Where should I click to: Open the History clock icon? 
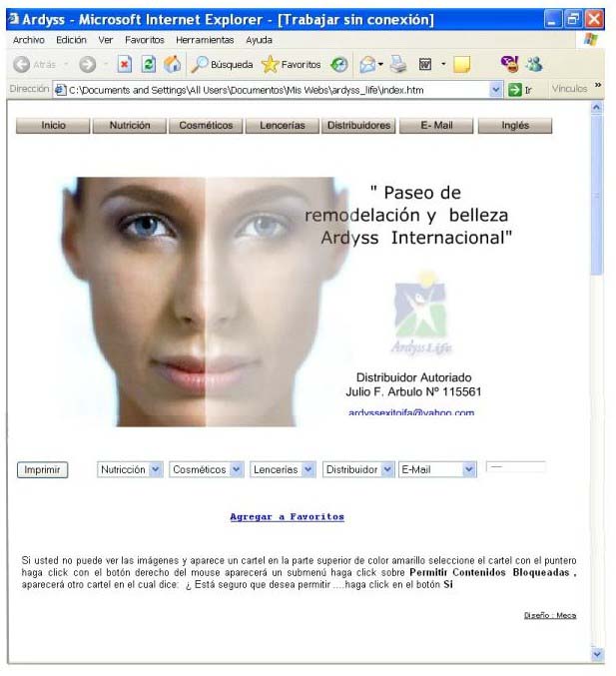[x=339, y=65]
